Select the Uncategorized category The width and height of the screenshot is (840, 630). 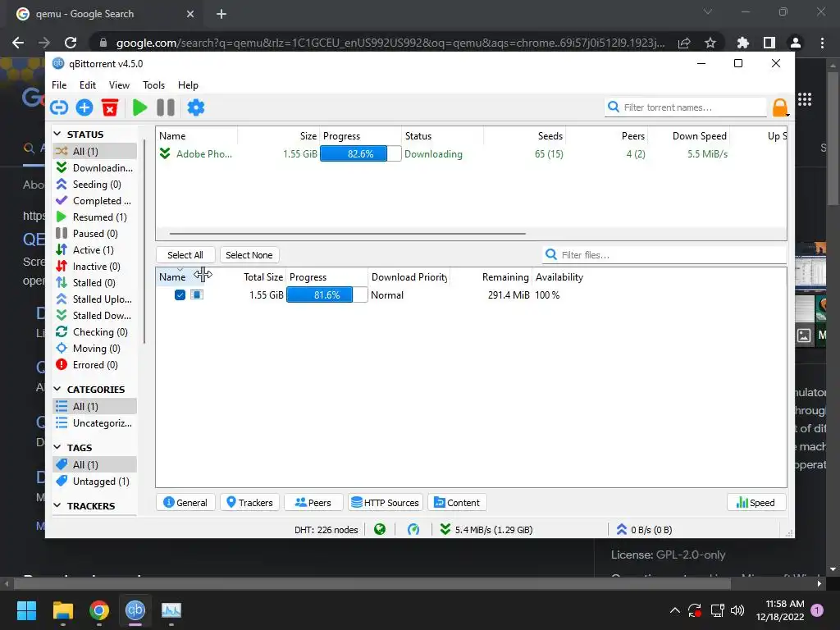(x=95, y=423)
